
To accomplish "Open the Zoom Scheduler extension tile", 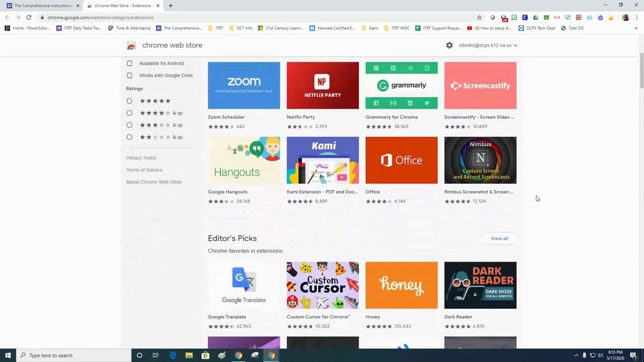I will 244,96.
